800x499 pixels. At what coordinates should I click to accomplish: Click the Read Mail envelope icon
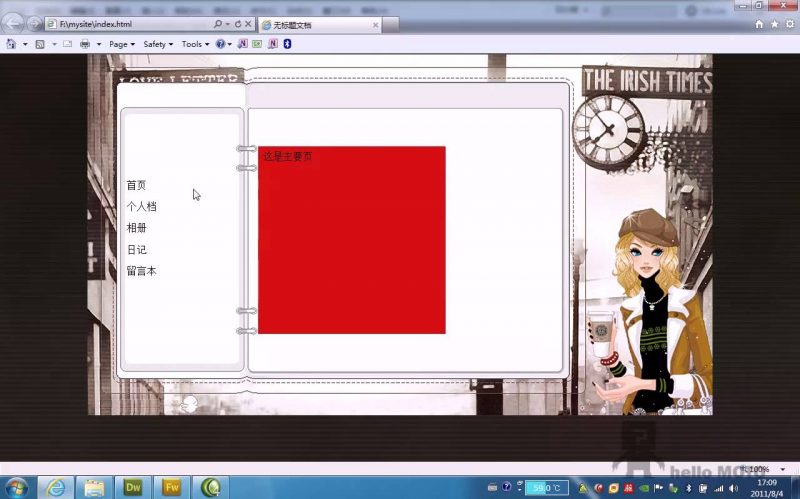[x=67, y=44]
